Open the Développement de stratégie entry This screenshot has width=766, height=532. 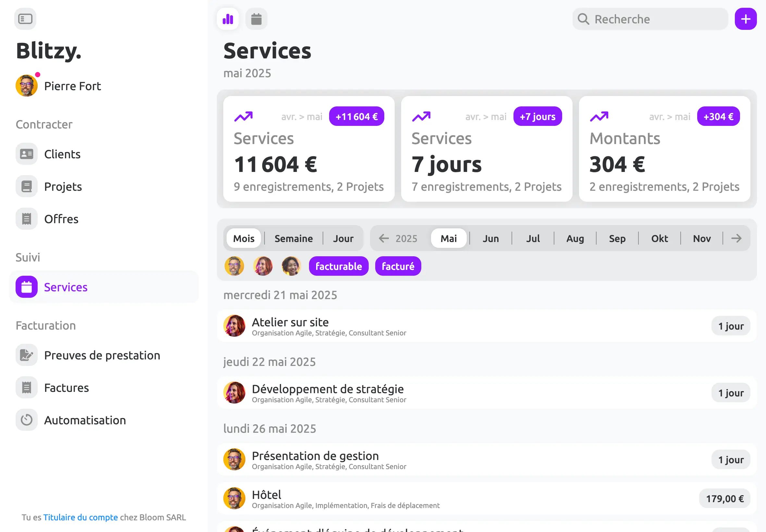pyautogui.click(x=487, y=392)
